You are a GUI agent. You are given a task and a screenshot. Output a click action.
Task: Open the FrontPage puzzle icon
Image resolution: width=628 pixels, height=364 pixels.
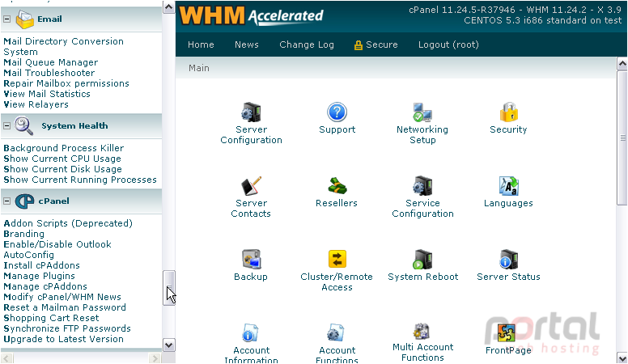click(507, 333)
